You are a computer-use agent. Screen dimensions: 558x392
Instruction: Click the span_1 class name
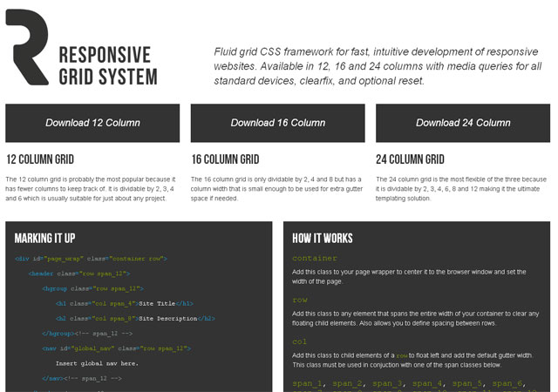[307, 383]
